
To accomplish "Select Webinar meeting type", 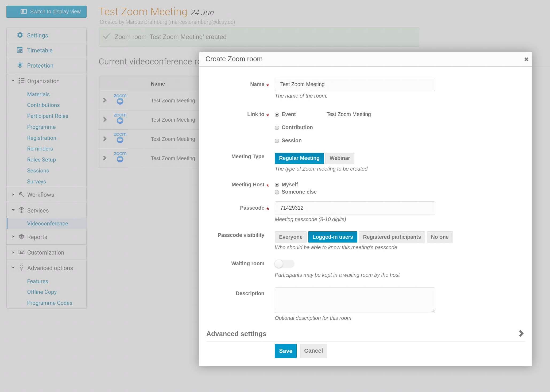I will pyautogui.click(x=340, y=158).
